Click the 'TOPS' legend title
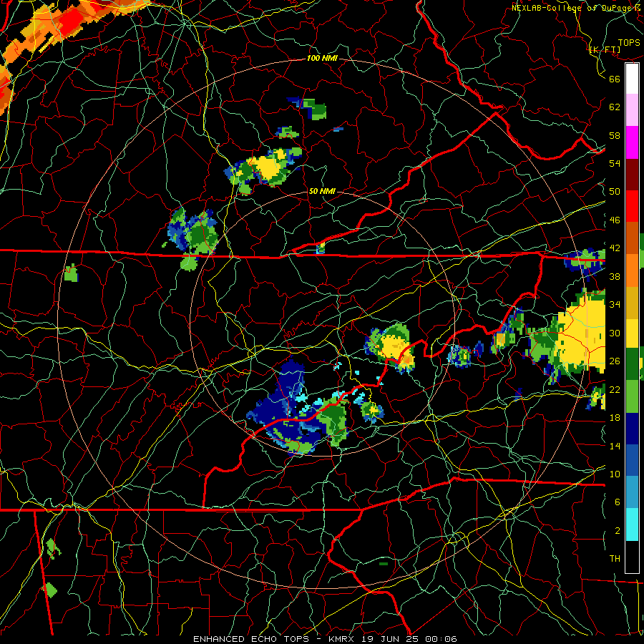This screenshot has height=644, width=644. click(629, 43)
